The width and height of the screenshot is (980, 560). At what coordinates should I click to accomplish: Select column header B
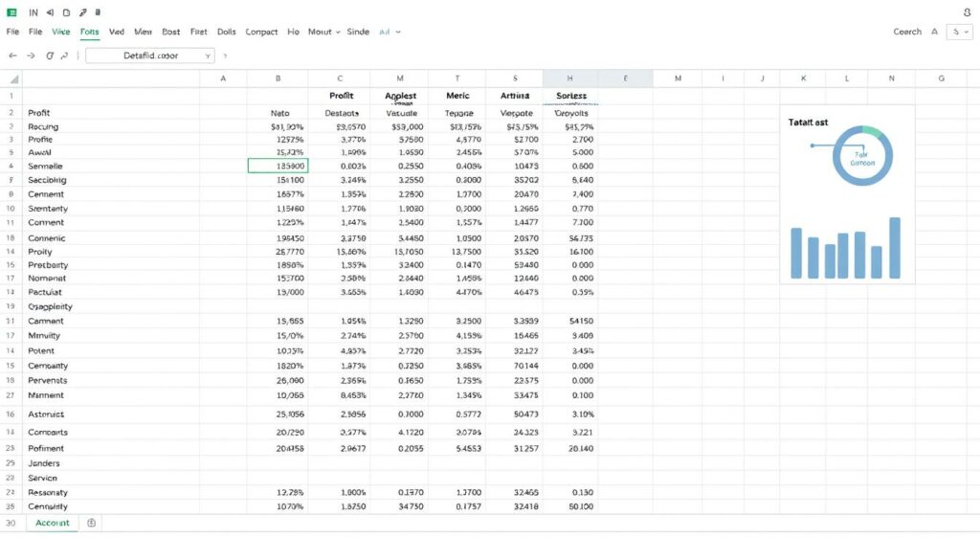pos(278,78)
